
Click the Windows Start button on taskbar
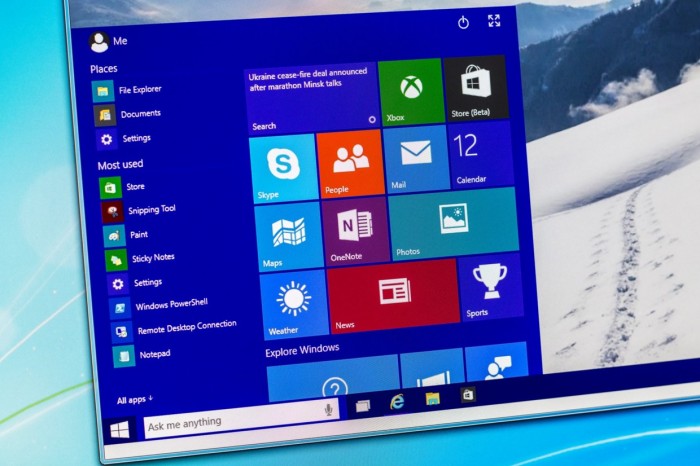coord(121,429)
